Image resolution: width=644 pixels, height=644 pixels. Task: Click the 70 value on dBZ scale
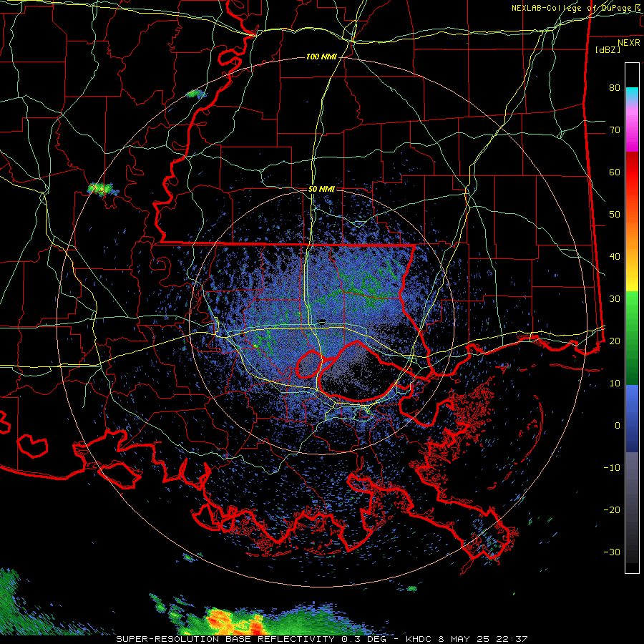615,130
